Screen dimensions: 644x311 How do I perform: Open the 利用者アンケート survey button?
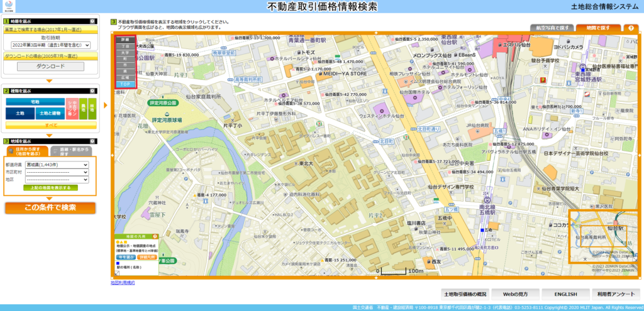(x=616, y=294)
